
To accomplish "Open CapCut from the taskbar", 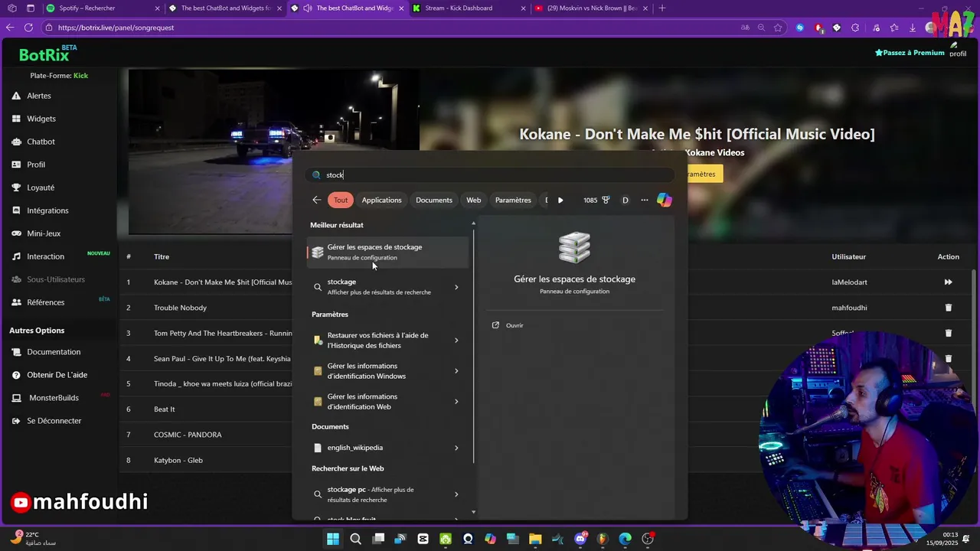I will [423, 539].
